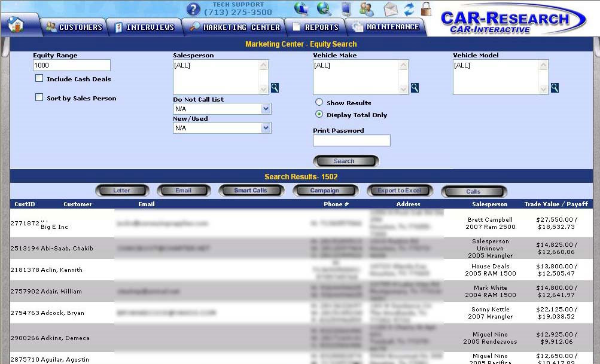
Task: Click the Search button
Action: (346, 161)
